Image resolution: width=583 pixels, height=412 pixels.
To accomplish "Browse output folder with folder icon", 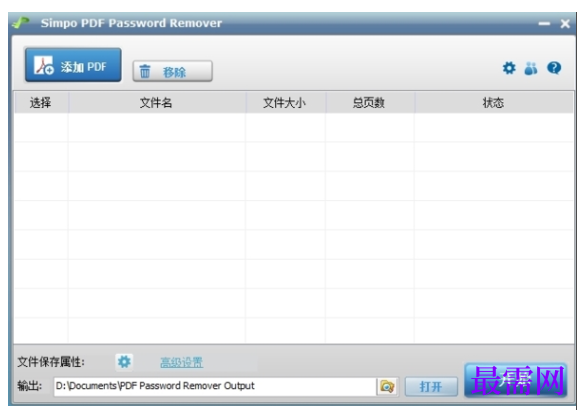I will 387,386.
